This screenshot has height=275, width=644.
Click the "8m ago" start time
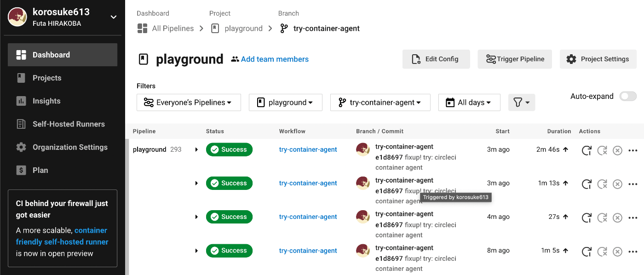[498, 251]
